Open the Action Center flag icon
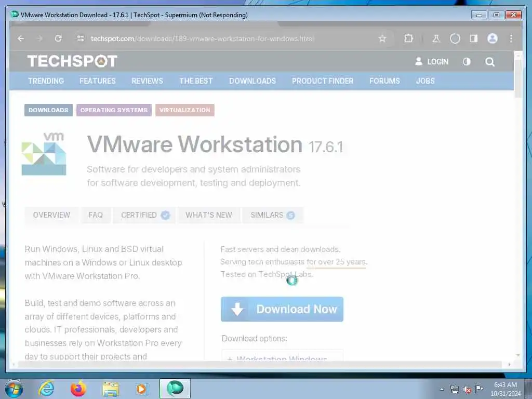Image resolution: width=532 pixels, height=399 pixels. pos(479,389)
